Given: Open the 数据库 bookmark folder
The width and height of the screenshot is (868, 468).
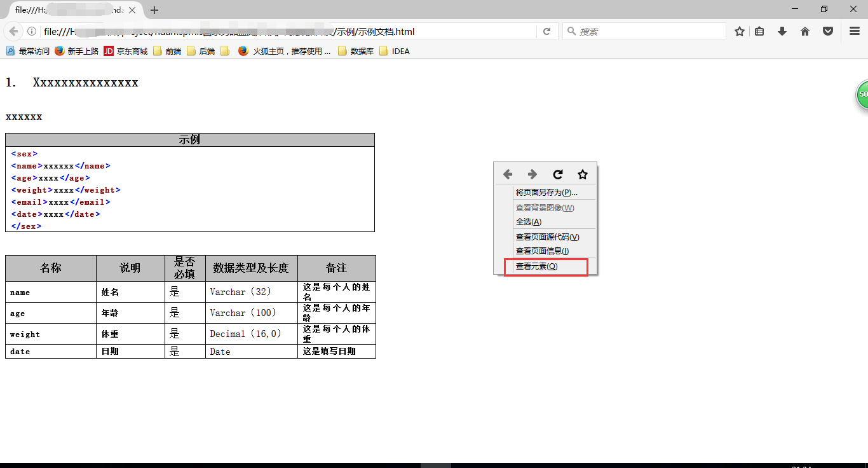Looking at the screenshot, I should click(x=356, y=52).
